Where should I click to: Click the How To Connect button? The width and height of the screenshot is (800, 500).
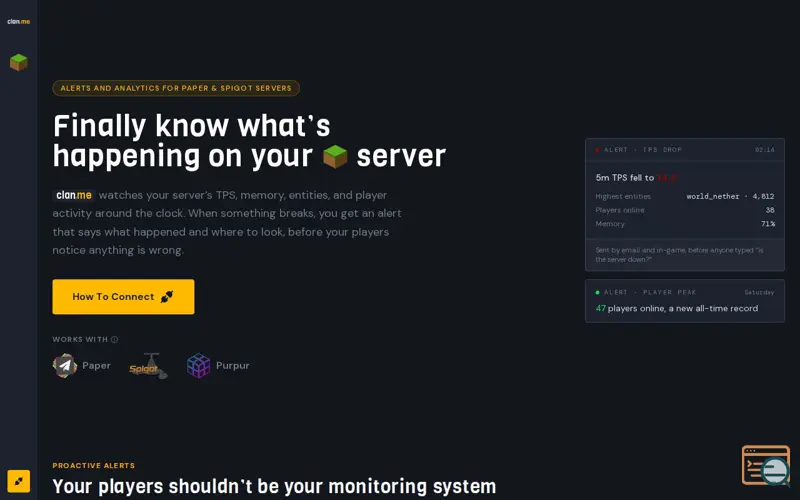coord(123,296)
